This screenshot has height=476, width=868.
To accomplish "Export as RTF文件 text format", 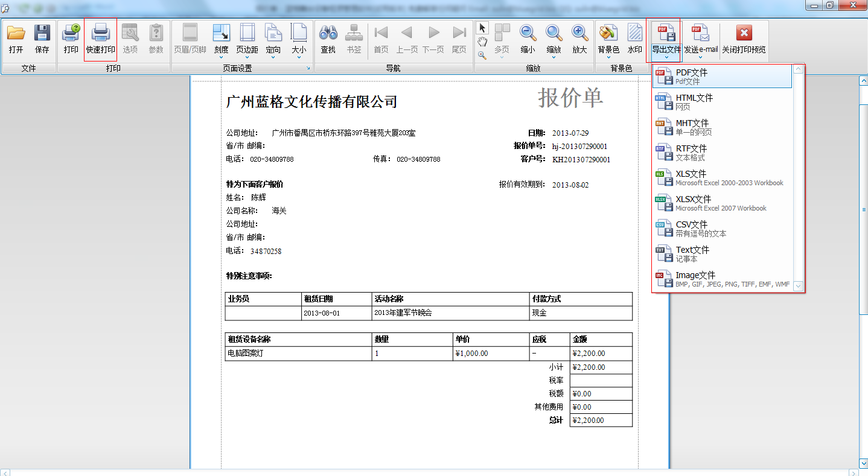I will [x=723, y=153].
